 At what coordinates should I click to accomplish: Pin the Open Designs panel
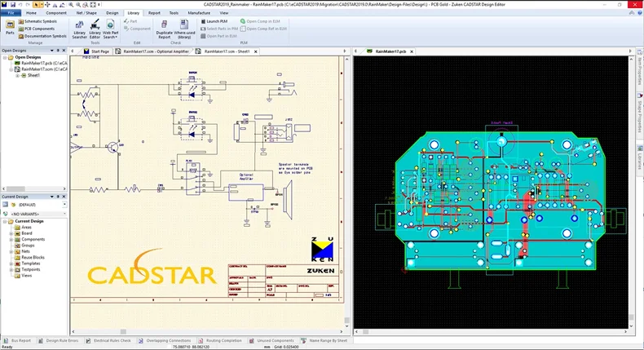pyautogui.click(x=58, y=51)
